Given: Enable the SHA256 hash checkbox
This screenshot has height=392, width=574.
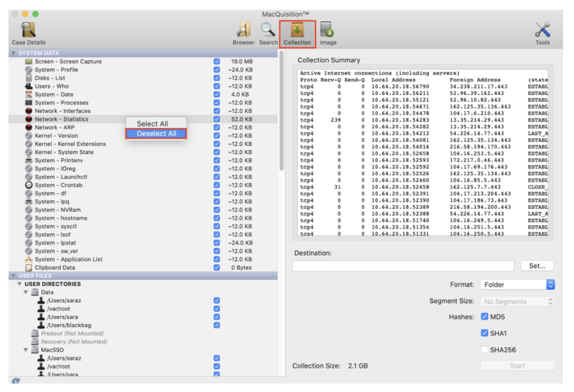Looking at the screenshot, I should click(484, 349).
